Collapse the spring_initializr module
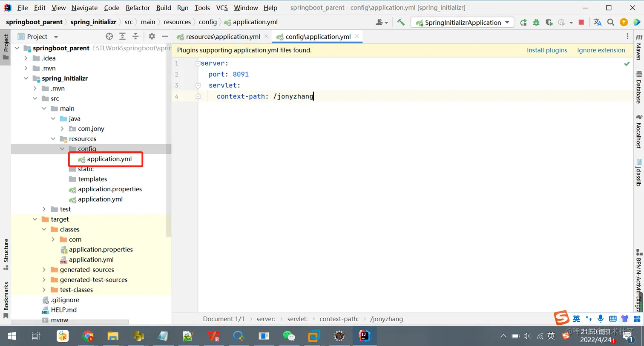 26,78
